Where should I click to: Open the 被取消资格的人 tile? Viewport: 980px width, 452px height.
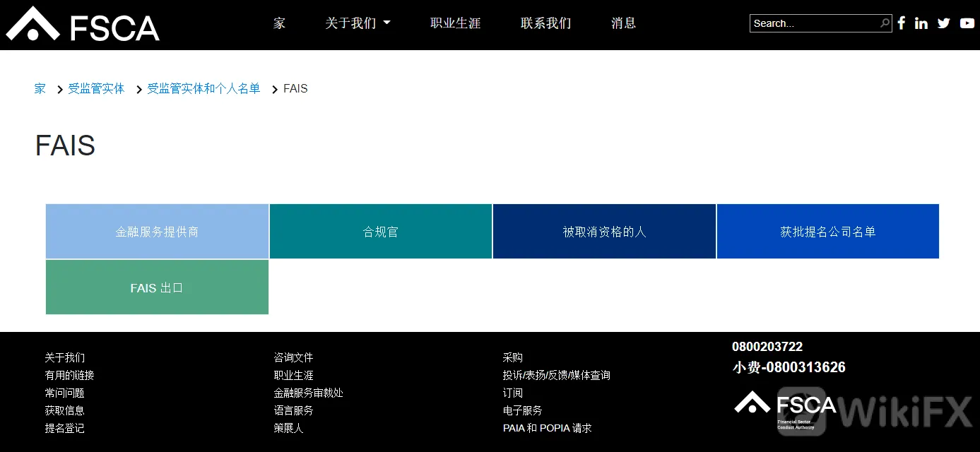604,232
